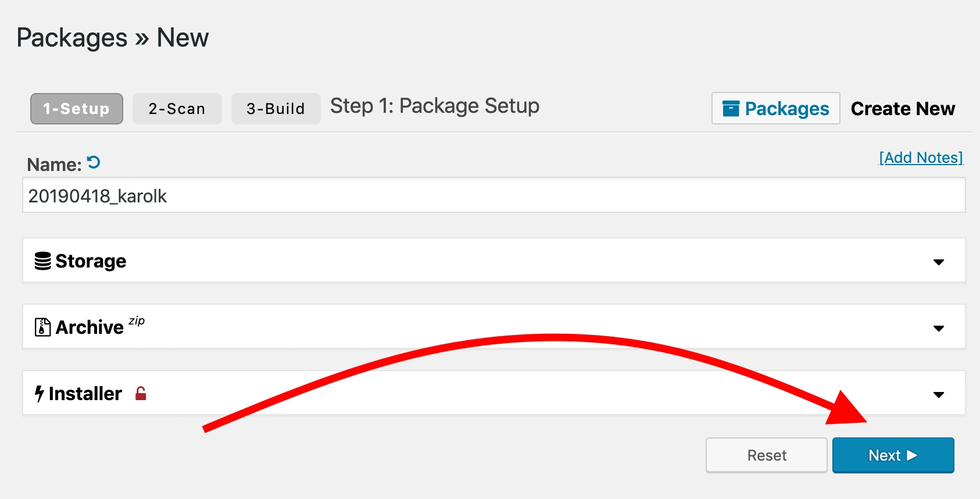Go to the 3-Build step tab
Image resolution: width=980 pixels, height=499 pixels.
276,109
